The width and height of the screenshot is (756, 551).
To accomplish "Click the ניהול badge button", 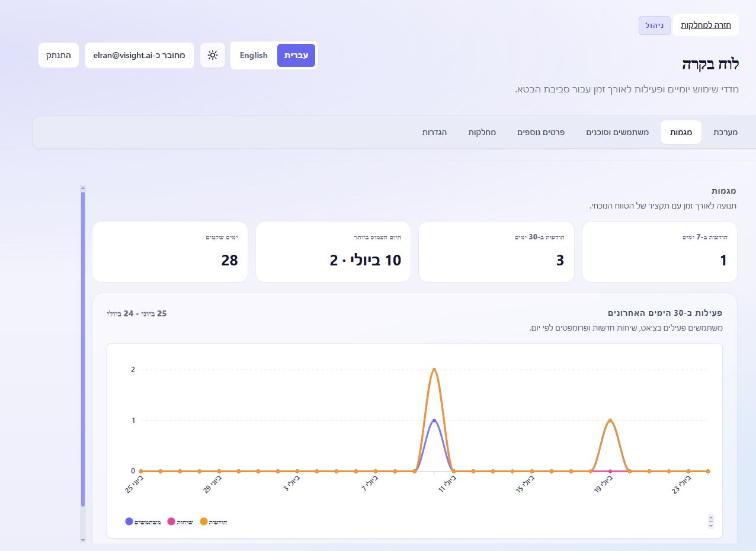I will point(655,25).
